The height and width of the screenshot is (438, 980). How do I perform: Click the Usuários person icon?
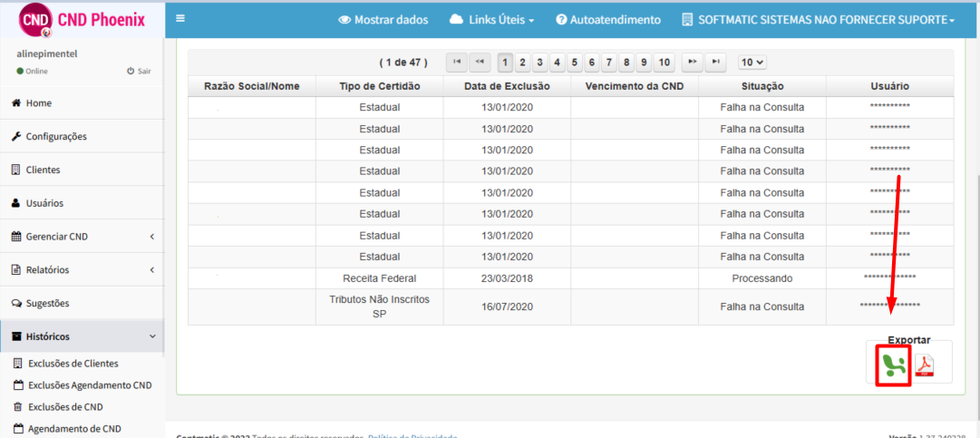[16, 203]
